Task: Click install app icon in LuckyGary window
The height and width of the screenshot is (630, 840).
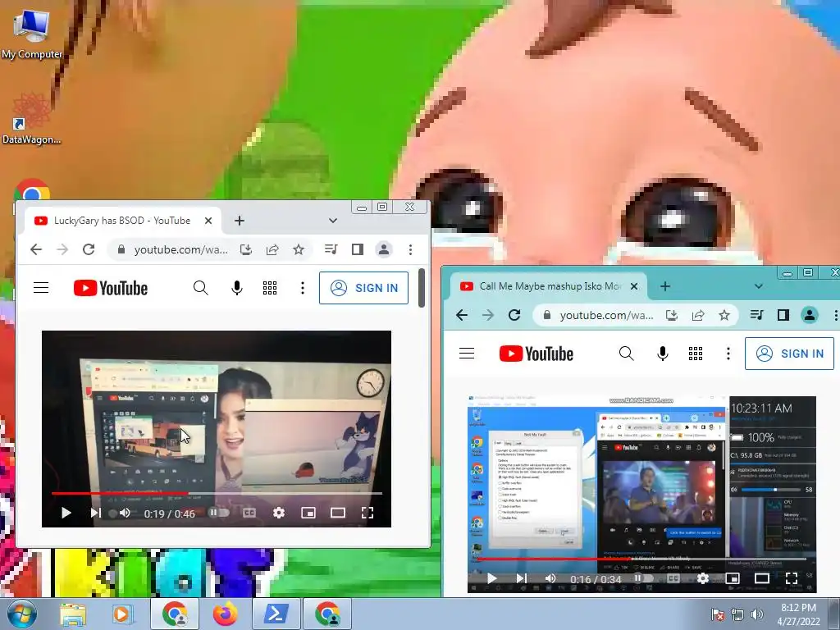Action: pyautogui.click(x=246, y=249)
